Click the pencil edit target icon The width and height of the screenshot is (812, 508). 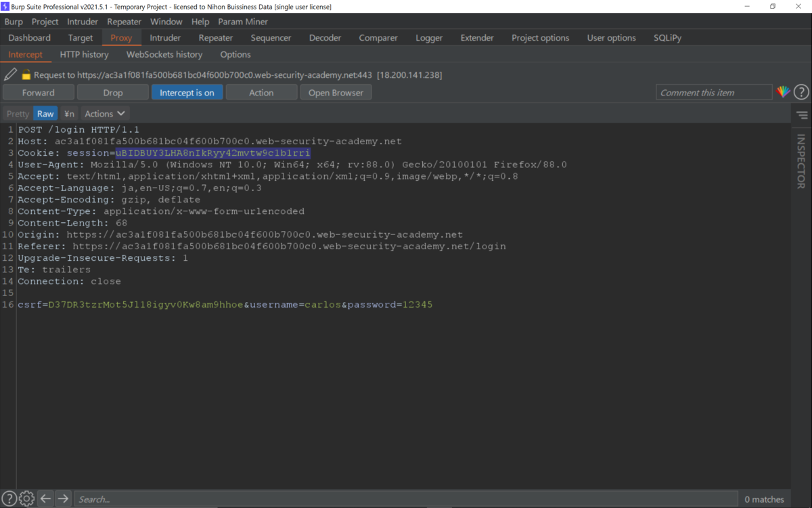(10, 75)
